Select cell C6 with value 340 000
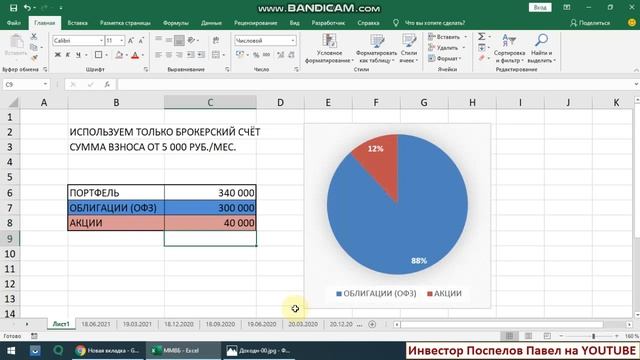The image size is (640, 360). pos(210,193)
